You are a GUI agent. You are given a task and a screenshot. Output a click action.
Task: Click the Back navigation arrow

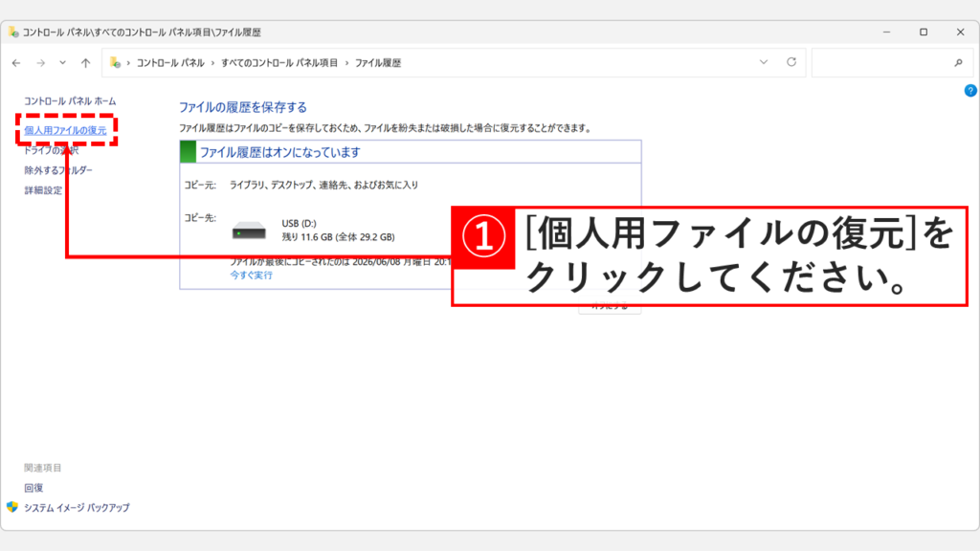point(16,63)
